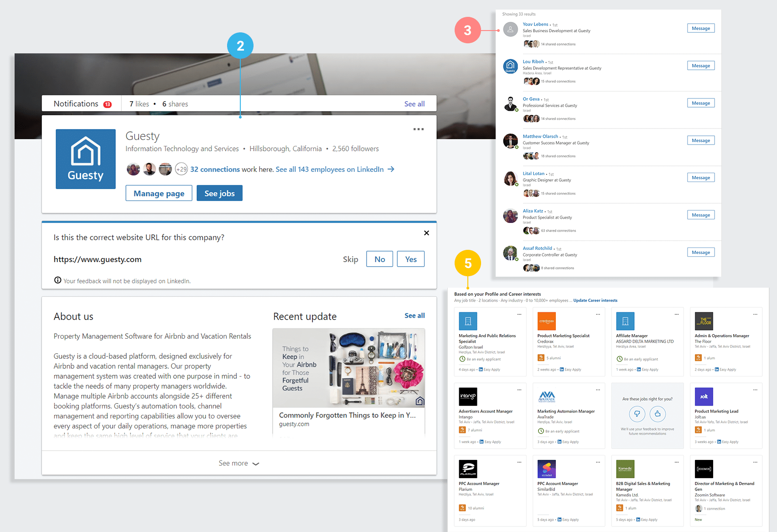Click The Floor company logo
The width and height of the screenshot is (777, 532).
704,321
